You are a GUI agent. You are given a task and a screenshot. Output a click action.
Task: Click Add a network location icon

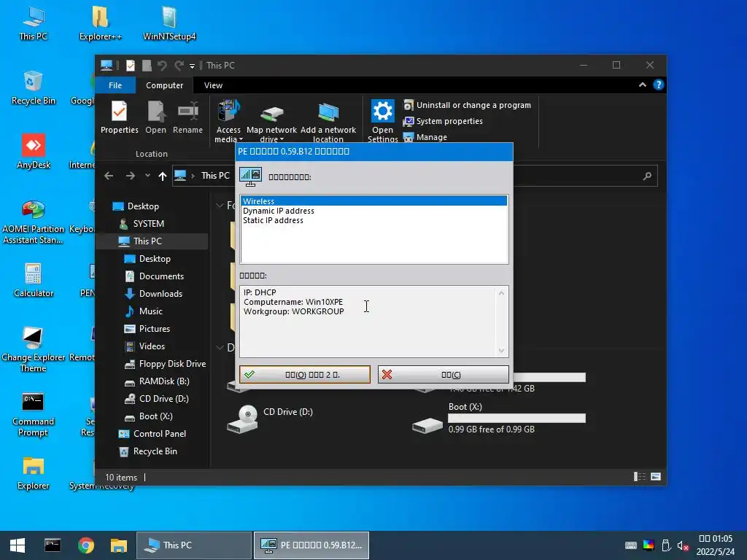point(328,121)
